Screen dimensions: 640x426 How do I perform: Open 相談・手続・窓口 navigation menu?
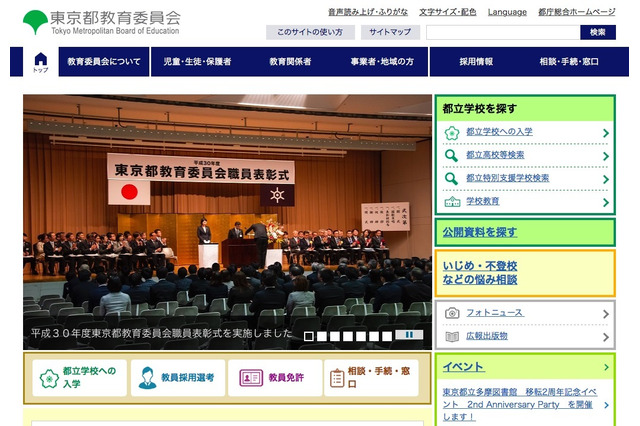tap(569, 62)
